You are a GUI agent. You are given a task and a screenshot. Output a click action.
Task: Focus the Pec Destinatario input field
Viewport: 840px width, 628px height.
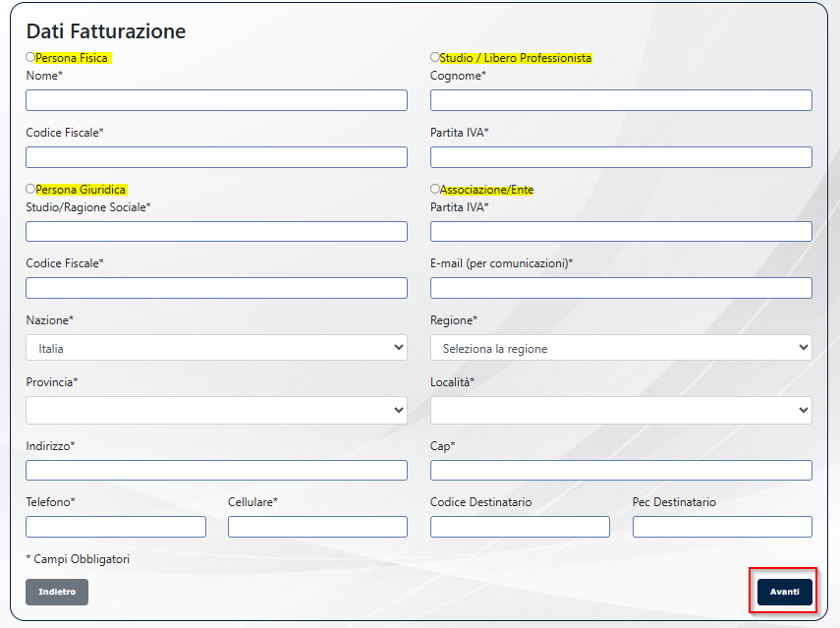click(x=722, y=527)
